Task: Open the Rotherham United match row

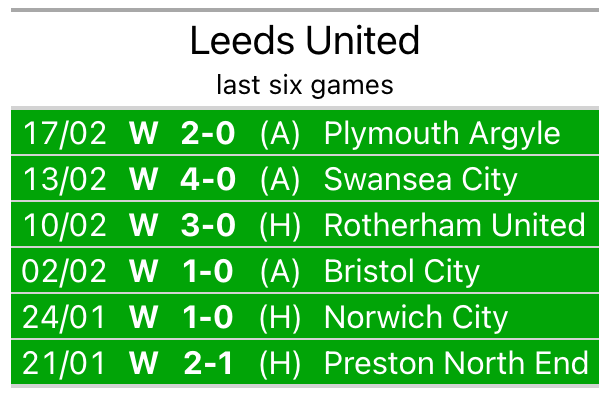Action: (x=305, y=224)
